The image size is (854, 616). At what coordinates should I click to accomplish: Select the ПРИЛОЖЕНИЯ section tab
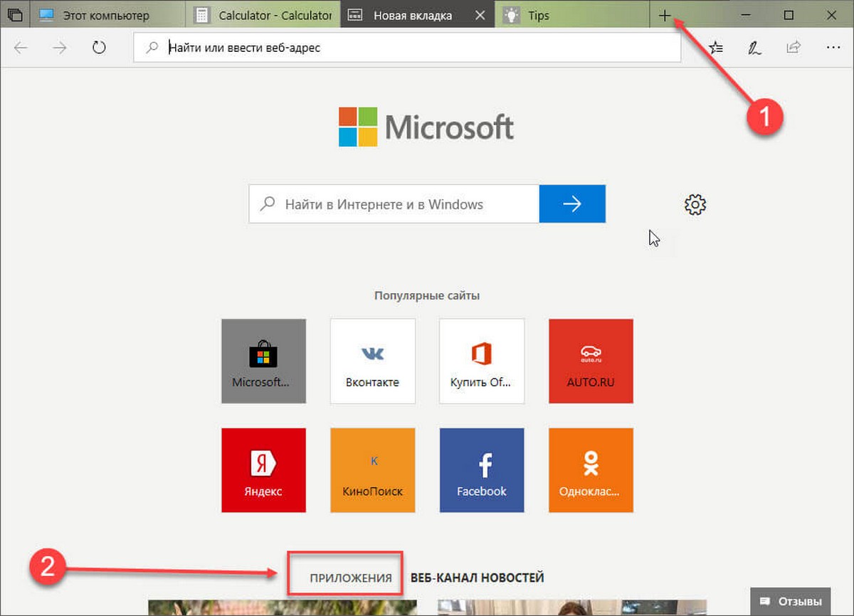click(350, 578)
